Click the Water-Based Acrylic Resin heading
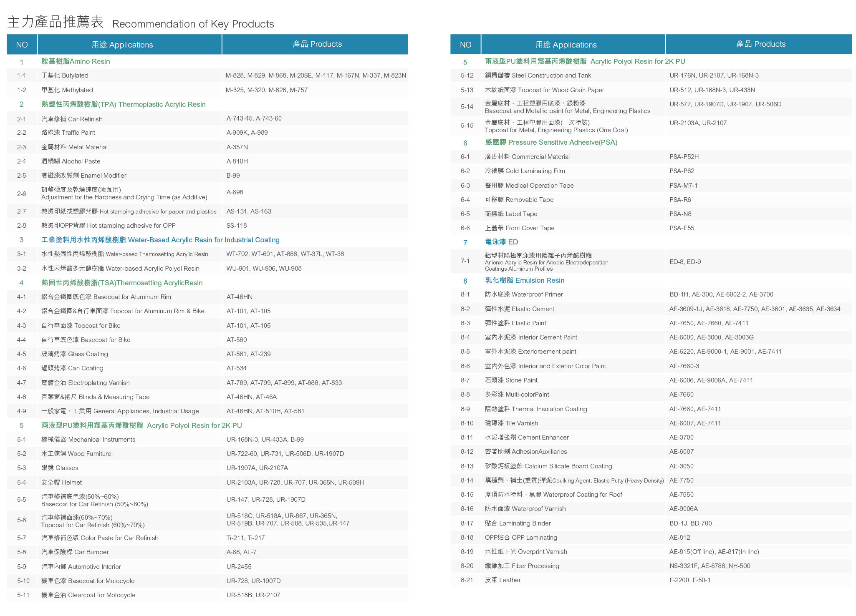 [x=160, y=240]
